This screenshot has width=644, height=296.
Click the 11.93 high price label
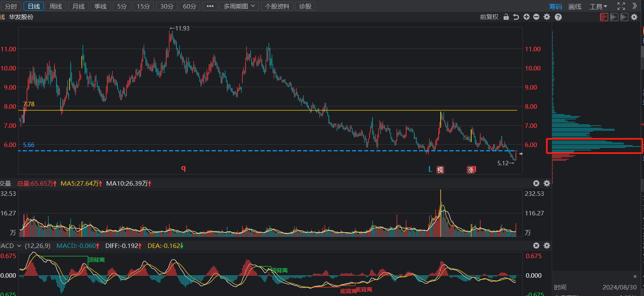(x=180, y=29)
